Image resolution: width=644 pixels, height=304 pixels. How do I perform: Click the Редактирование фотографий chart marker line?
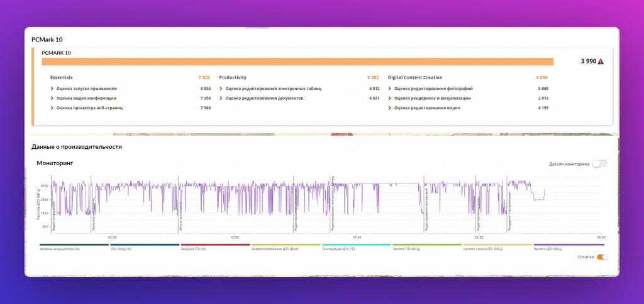click(x=424, y=204)
